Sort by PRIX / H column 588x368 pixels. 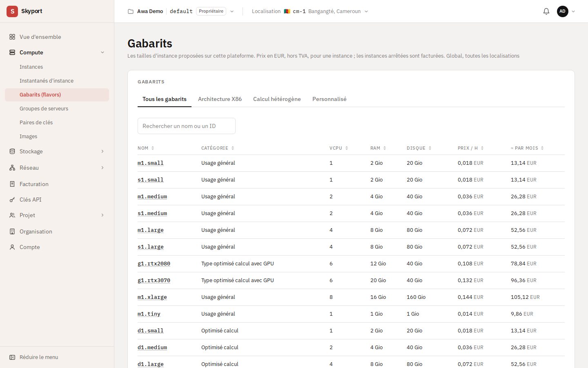(x=471, y=148)
